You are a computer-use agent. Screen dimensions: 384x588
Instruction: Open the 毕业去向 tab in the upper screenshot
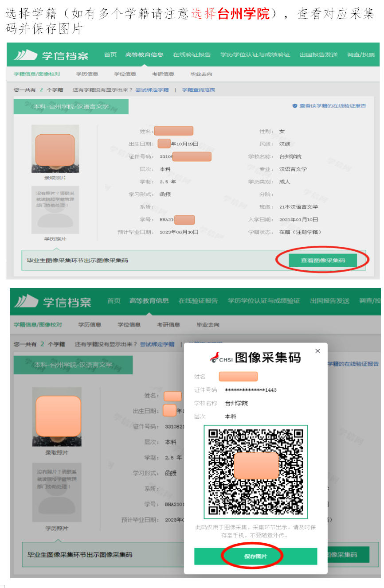201,74
